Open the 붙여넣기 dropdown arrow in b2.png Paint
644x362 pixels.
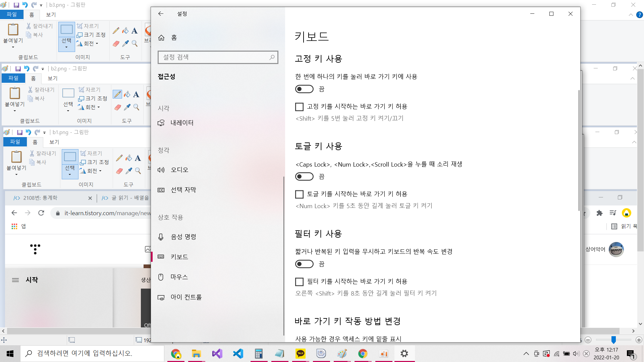pos(15,110)
